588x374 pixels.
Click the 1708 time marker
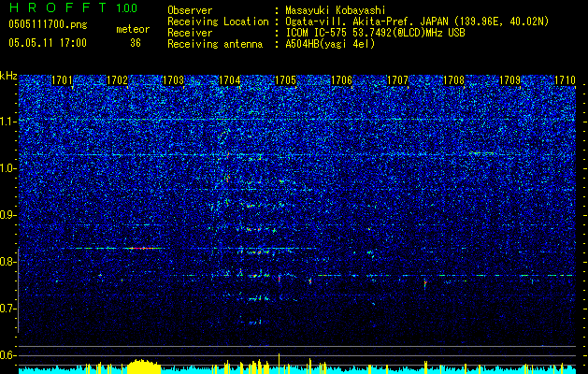coord(453,80)
